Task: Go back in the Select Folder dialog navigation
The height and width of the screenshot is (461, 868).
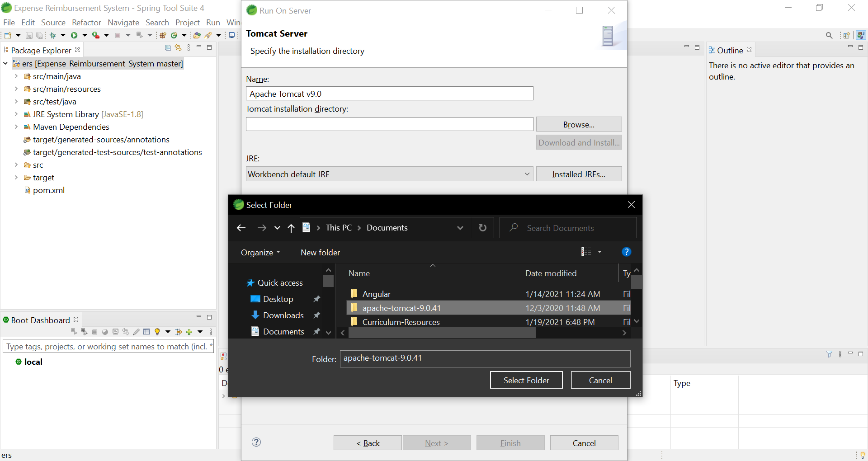Action: [x=241, y=228]
